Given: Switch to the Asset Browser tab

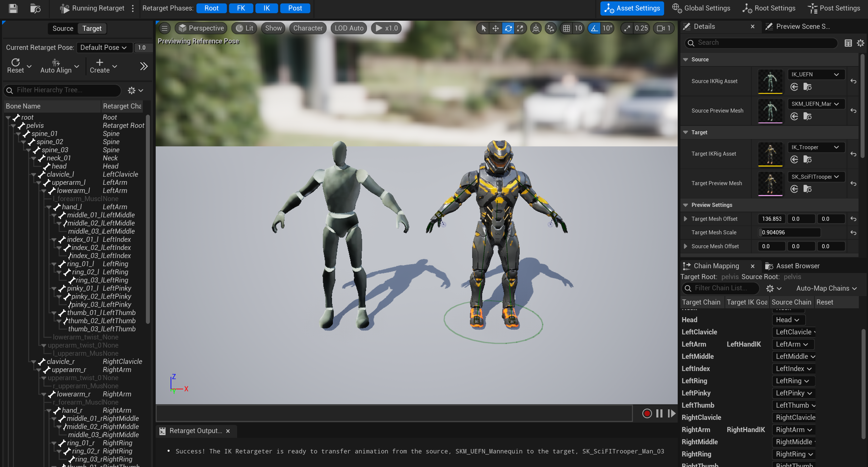Looking at the screenshot, I should [797, 266].
